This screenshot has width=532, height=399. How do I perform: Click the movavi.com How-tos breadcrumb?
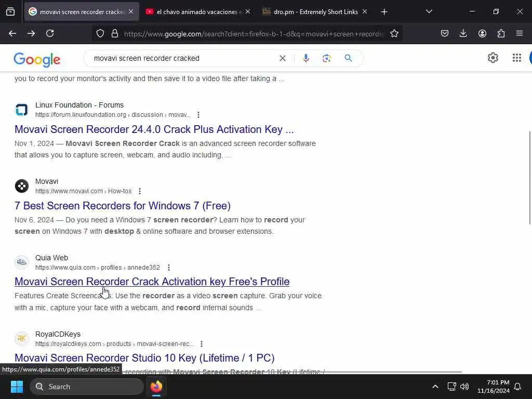click(x=84, y=191)
